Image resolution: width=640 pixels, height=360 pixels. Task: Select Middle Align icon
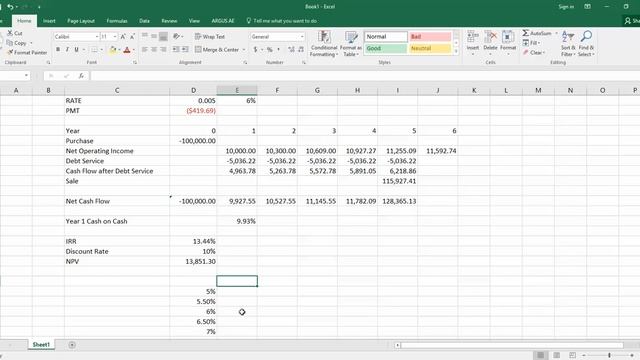(154, 36)
